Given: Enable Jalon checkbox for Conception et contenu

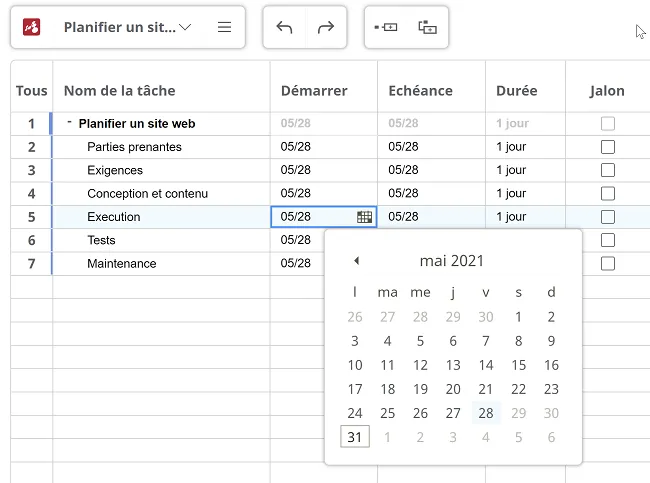Looking at the screenshot, I should [608, 194].
